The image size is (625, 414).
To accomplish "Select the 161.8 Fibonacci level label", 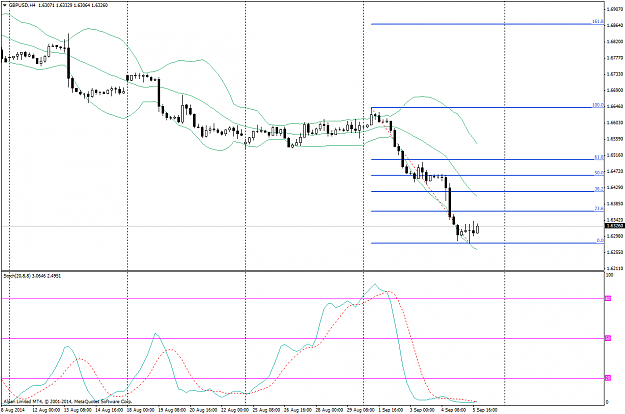I will tap(597, 22).
